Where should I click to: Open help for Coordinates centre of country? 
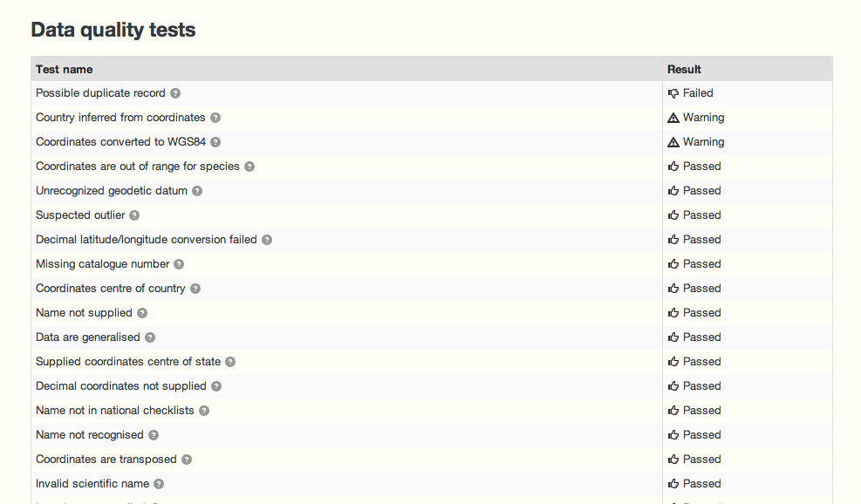click(195, 288)
